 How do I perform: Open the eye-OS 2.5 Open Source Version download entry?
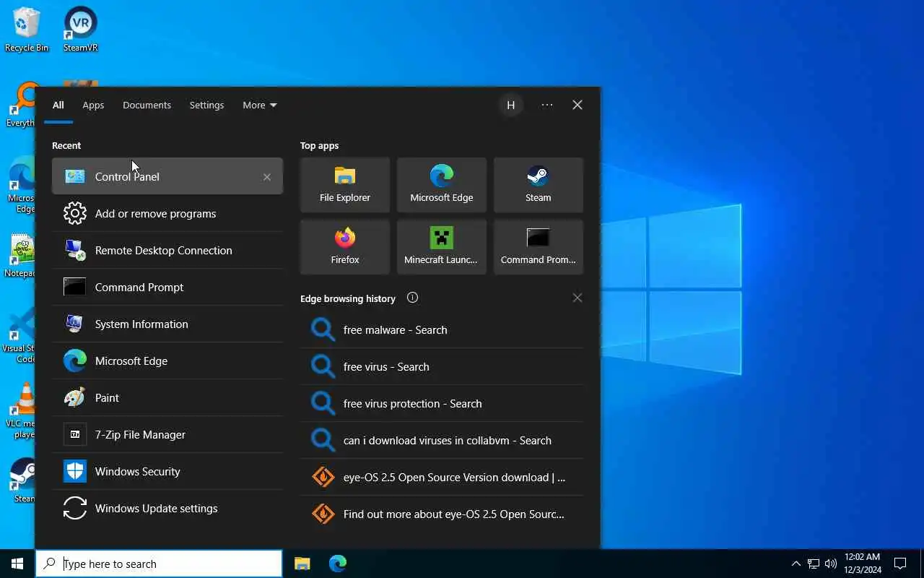point(442,477)
